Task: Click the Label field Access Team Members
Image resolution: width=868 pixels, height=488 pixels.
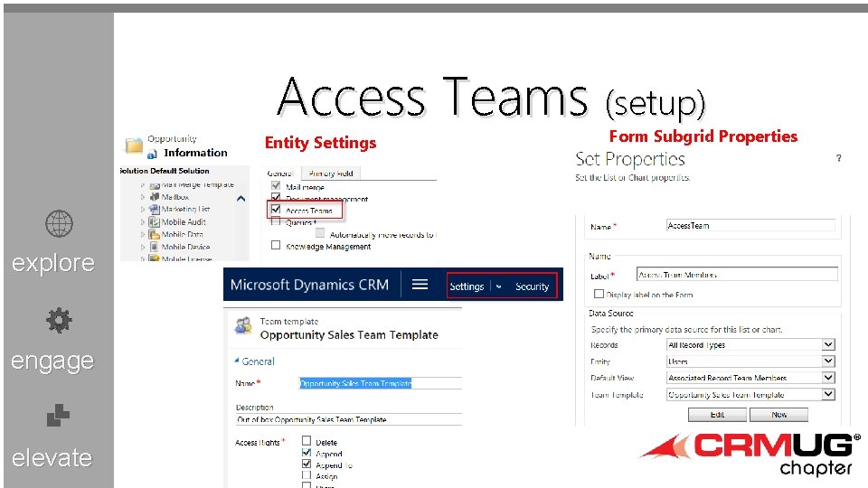Action: click(x=737, y=275)
